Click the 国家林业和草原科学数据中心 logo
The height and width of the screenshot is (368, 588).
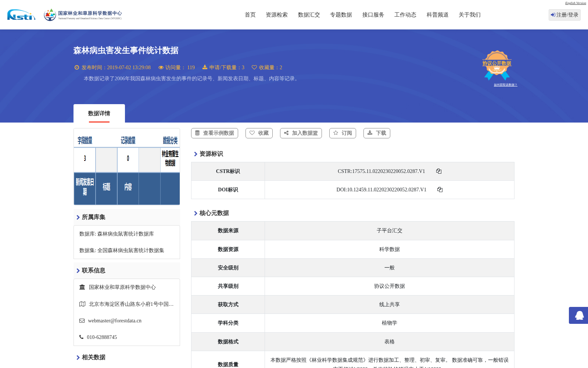point(83,15)
